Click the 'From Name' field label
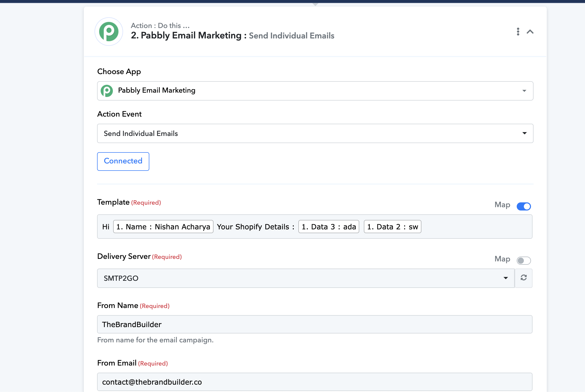585x392 pixels. click(x=118, y=305)
